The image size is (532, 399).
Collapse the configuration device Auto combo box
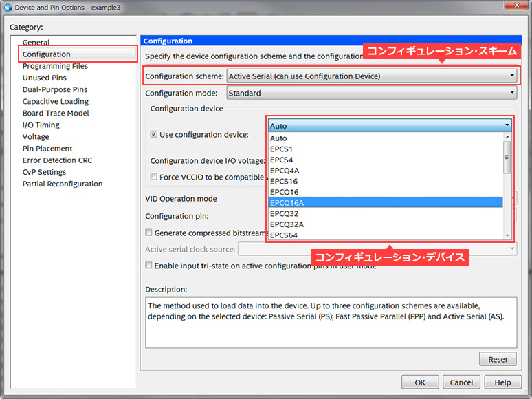point(390,126)
